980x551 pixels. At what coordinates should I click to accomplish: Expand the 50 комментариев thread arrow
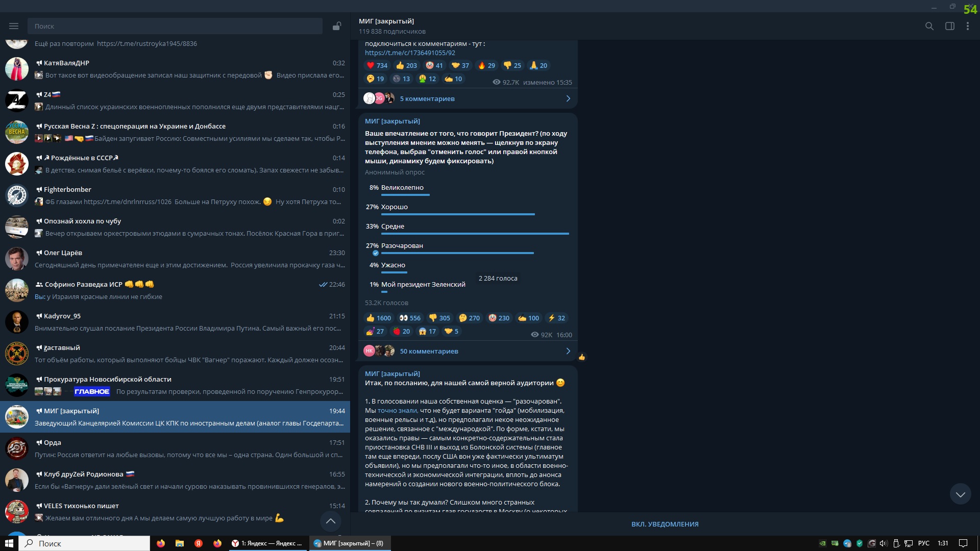tap(568, 351)
